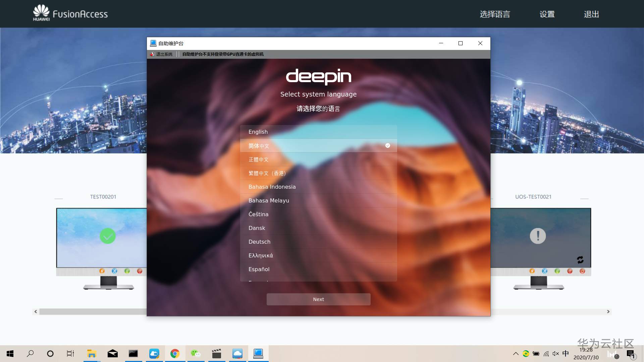Toggle the muted volume tray icon
This screenshot has width=644, height=362.
coord(556,354)
